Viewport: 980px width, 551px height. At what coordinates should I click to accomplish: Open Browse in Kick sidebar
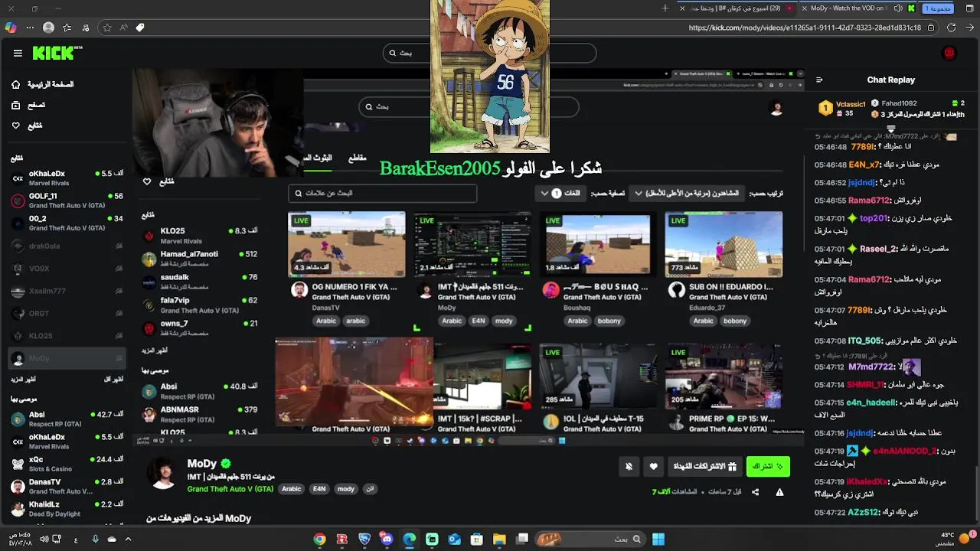pyautogui.click(x=28, y=105)
